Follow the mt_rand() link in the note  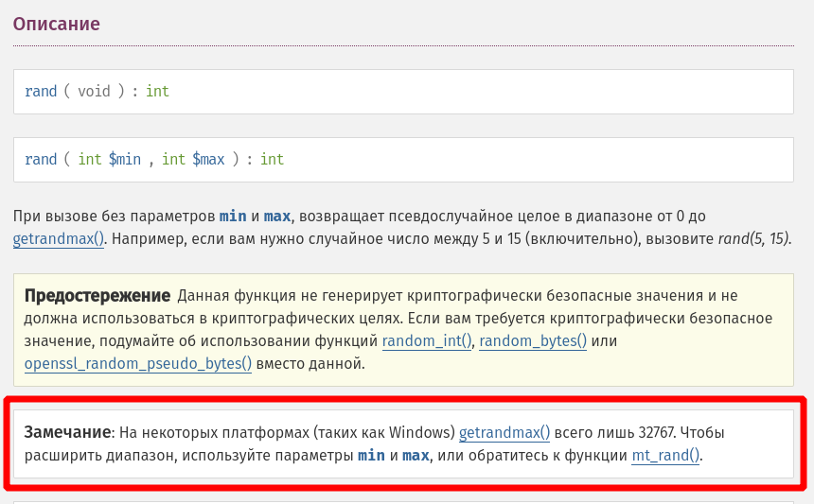point(665,456)
